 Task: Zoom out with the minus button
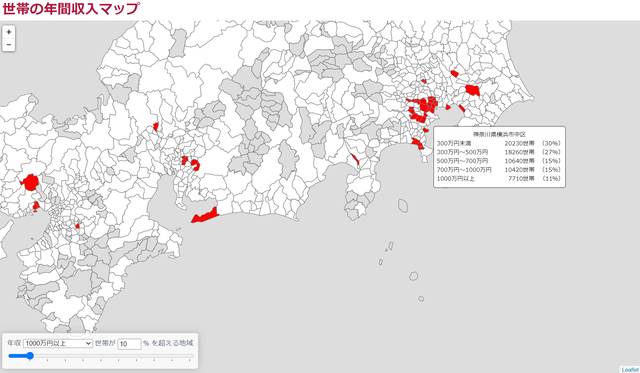(x=9, y=44)
